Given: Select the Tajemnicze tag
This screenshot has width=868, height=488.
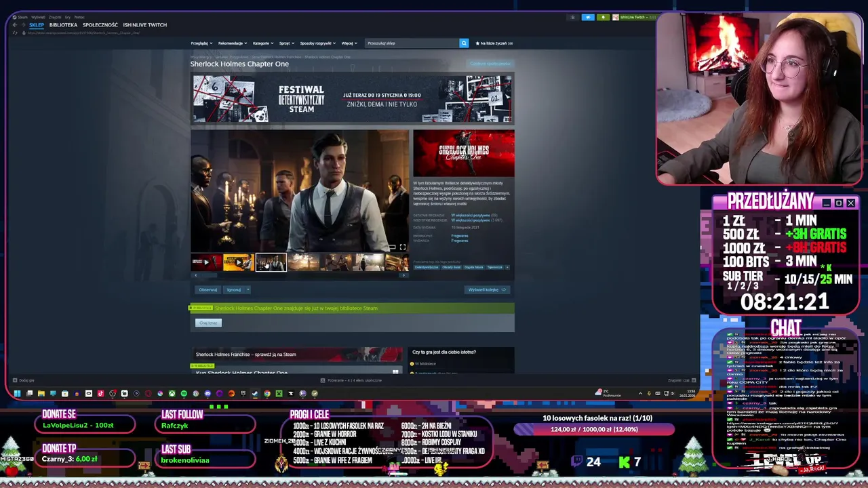Looking at the screenshot, I should coord(494,267).
